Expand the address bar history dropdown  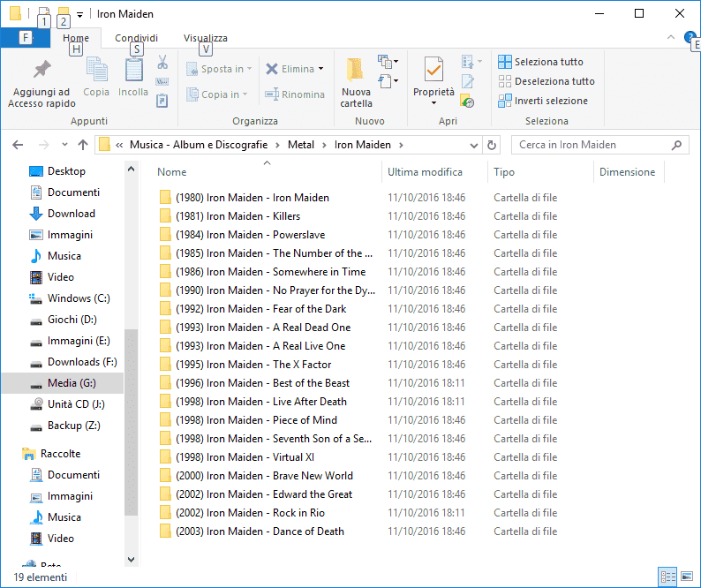click(x=474, y=145)
